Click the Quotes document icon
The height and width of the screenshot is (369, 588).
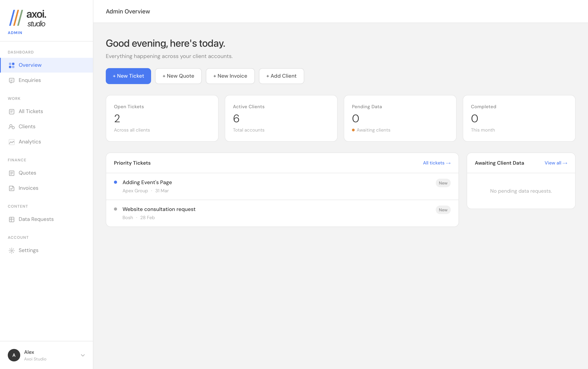pos(11,173)
